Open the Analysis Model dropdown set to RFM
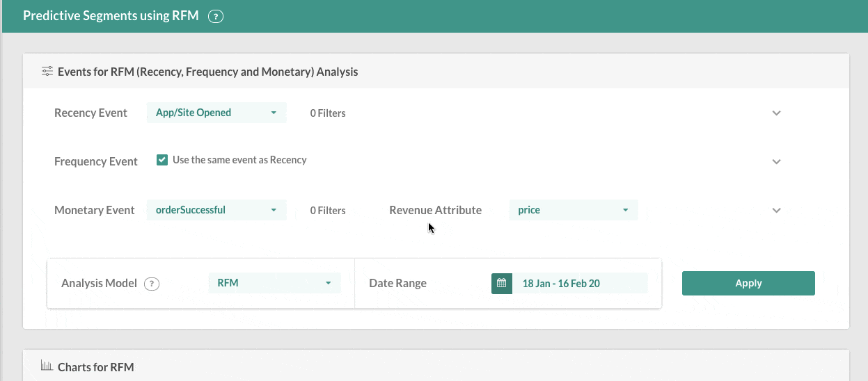 click(x=275, y=283)
